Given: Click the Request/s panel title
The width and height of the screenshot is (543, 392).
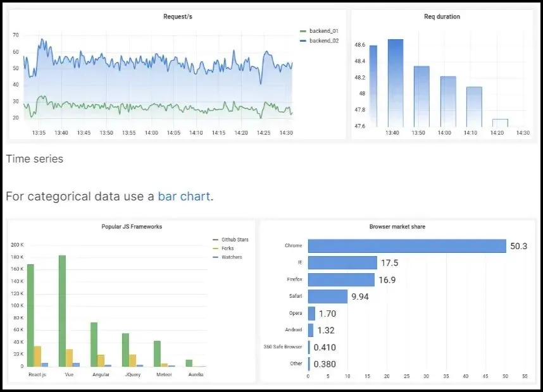Looking at the screenshot, I should click(x=178, y=16).
